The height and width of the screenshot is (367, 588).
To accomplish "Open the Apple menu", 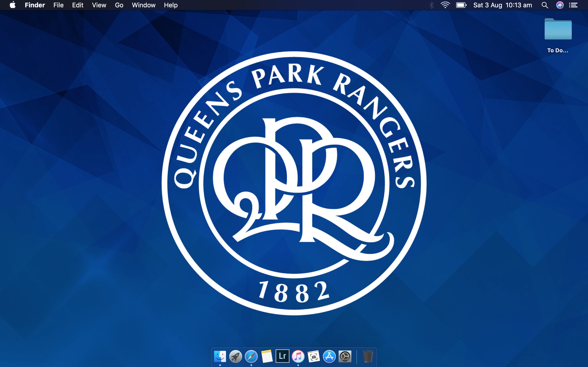I will tap(13, 5).
